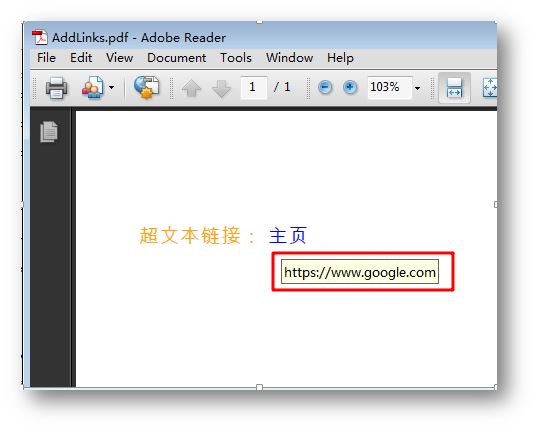Click the current page number box
Image resolution: width=539 pixels, height=432 pixels.
(254, 88)
